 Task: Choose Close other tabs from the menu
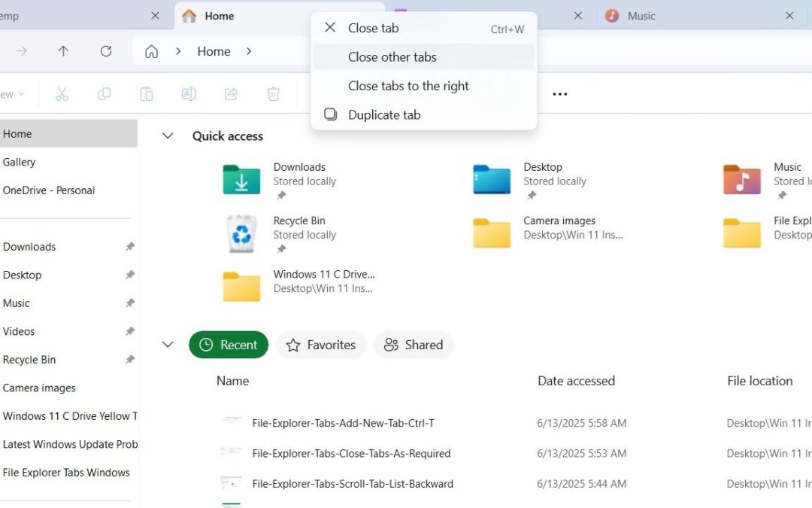coord(392,56)
